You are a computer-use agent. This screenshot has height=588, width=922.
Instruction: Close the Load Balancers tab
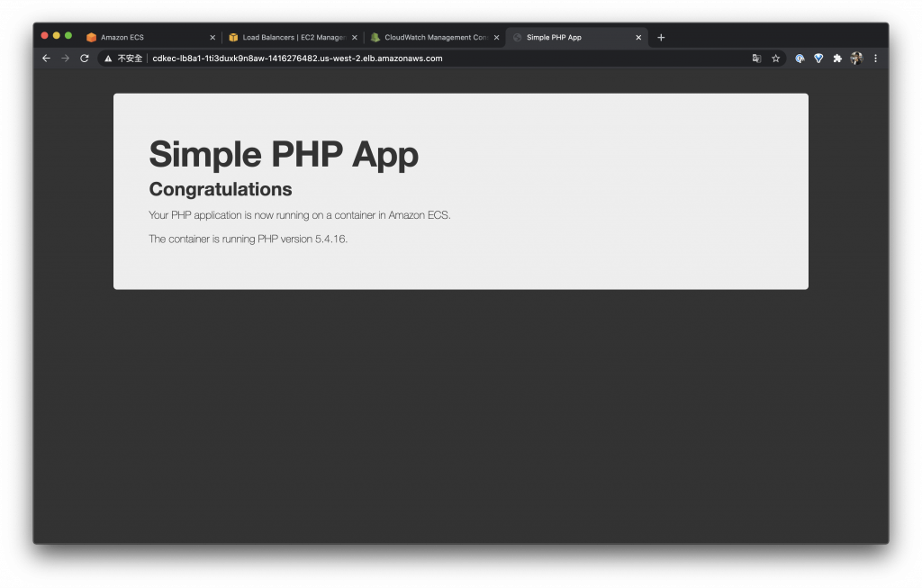(x=355, y=37)
